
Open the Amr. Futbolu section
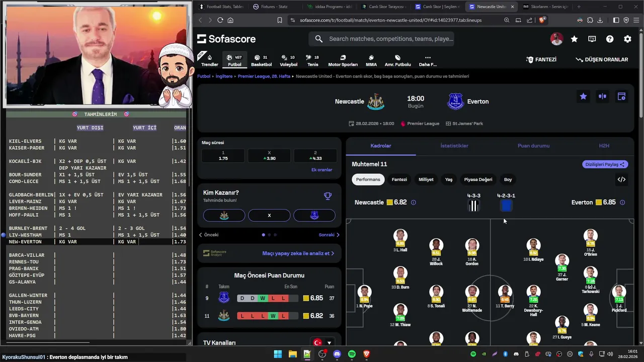click(x=397, y=60)
